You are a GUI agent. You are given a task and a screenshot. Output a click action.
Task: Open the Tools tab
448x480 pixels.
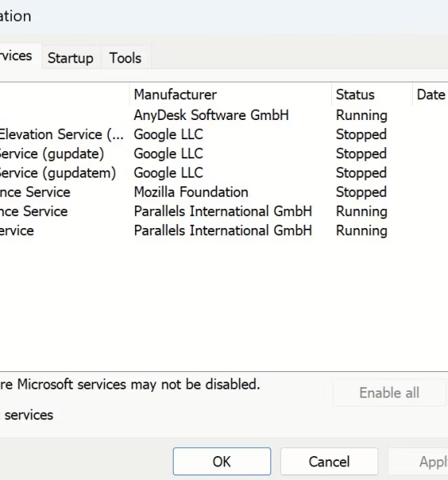(126, 58)
